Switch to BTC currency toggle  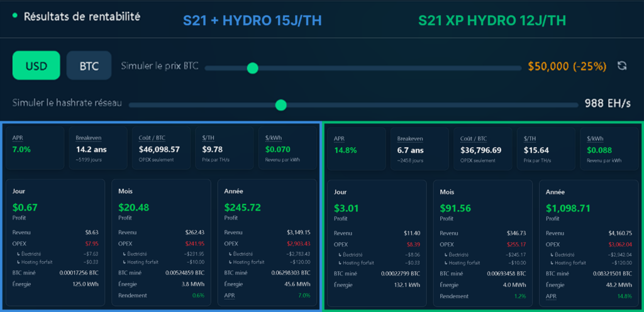(89, 65)
